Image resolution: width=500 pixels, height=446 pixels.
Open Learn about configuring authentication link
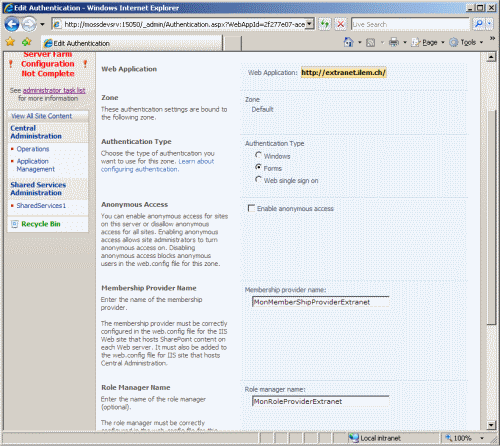point(157,165)
